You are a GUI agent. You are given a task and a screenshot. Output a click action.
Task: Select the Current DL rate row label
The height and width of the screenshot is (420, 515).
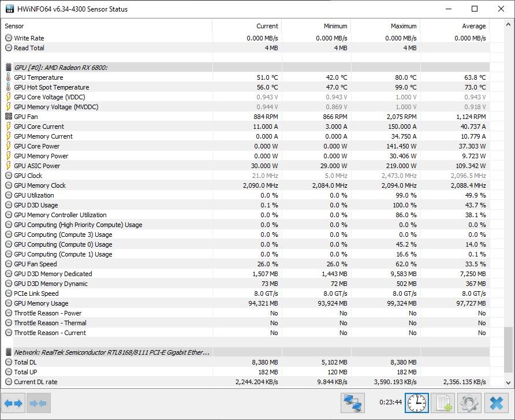[x=35, y=382]
